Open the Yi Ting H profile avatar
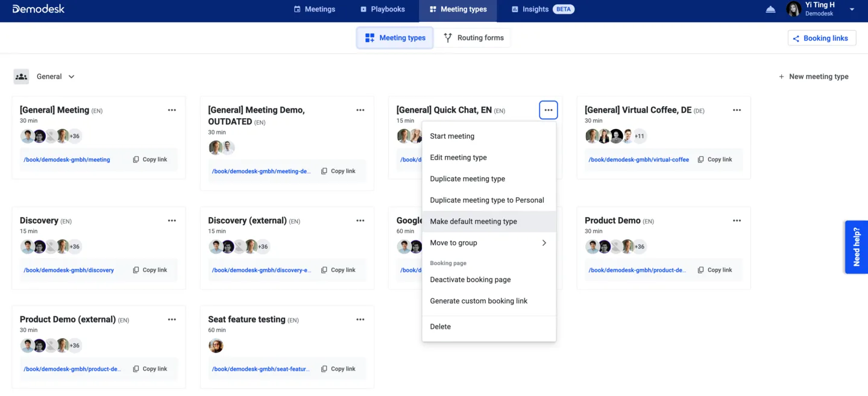868x396 pixels. point(794,9)
